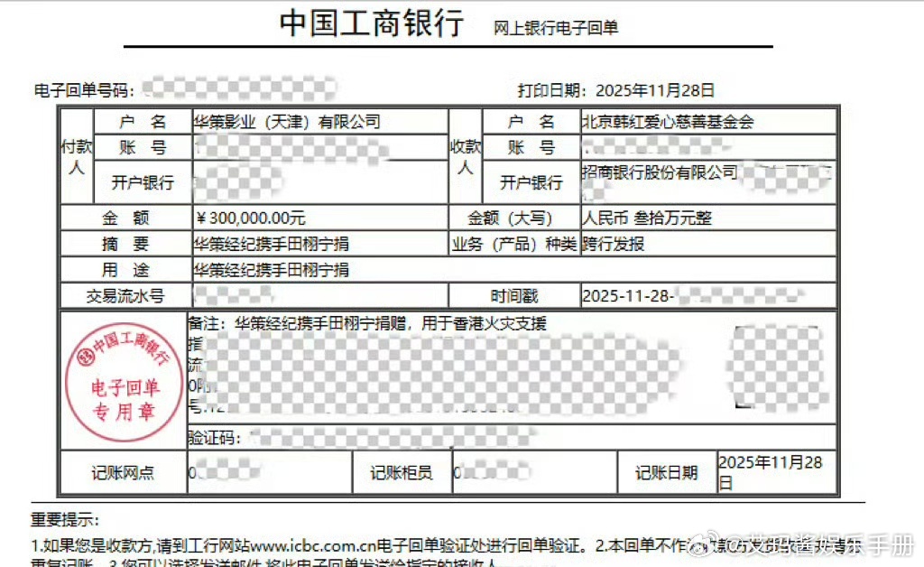The image size is (924, 567).
Task: Click the red 电子回单专用章 stamp
Action: coord(125,382)
